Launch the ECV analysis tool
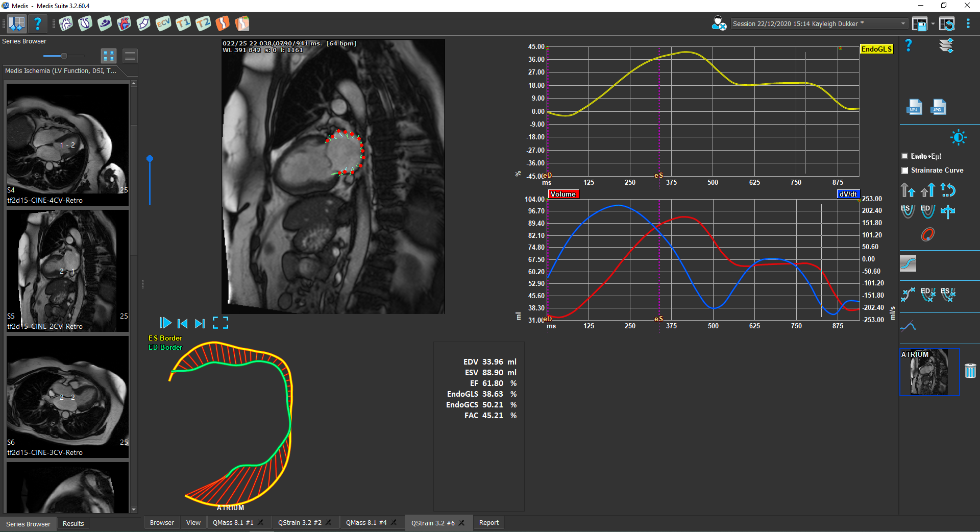Screen dimensions: 980x532 pos(163,23)
